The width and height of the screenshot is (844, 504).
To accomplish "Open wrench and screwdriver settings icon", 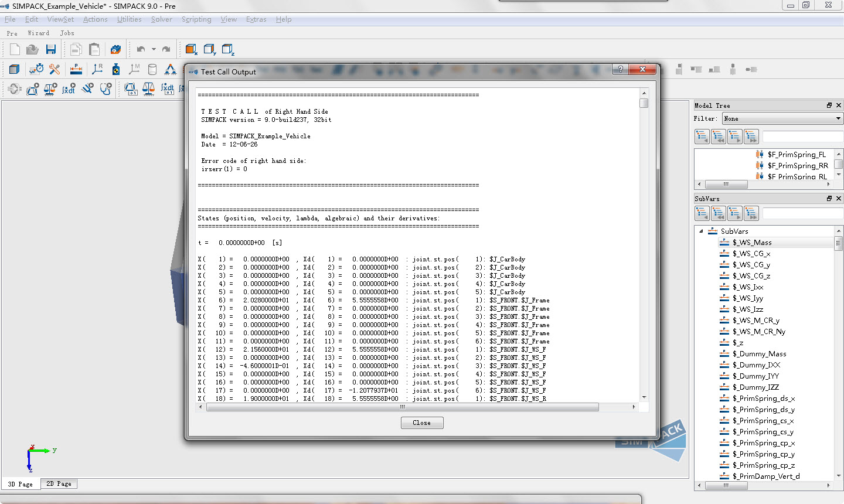I will pos(55,69).
